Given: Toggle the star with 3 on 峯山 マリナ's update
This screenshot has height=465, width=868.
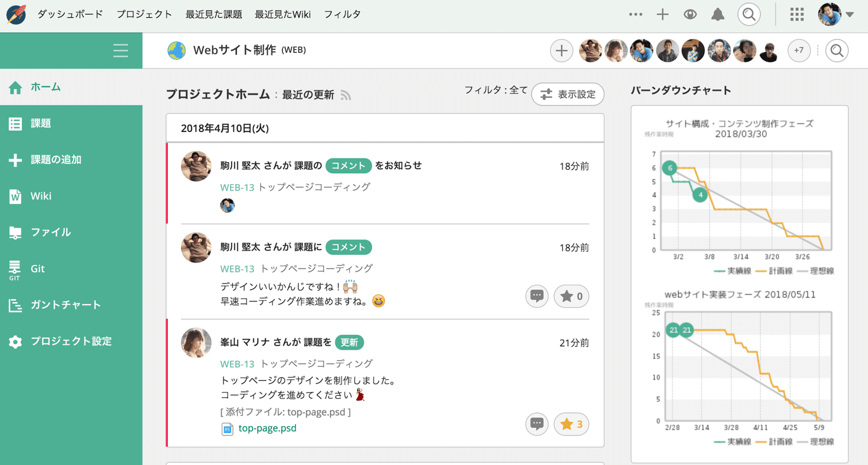Looking at the screenshot, I should 571,424.
